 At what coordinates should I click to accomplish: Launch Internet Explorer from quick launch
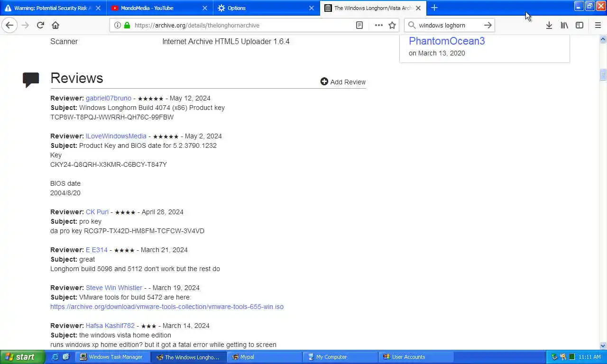pos(55,357)
